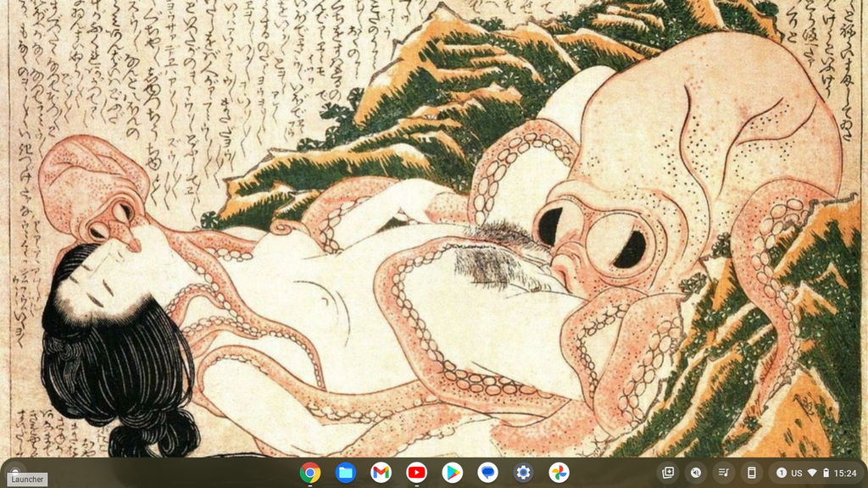This screenshot has width=868, height=488.
Task: Launch Google Chrome from the shelf
Action: [x=310, y=473]
